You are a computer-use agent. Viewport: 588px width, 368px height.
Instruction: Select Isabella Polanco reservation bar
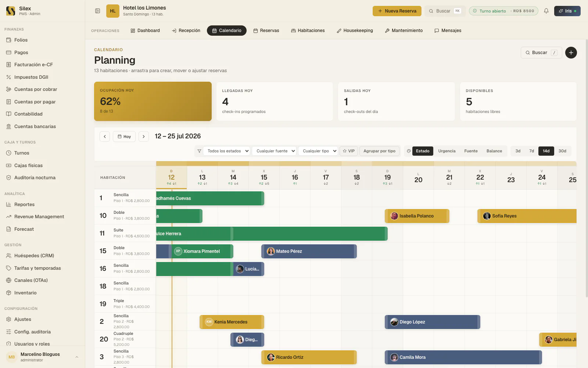(417, 216)
